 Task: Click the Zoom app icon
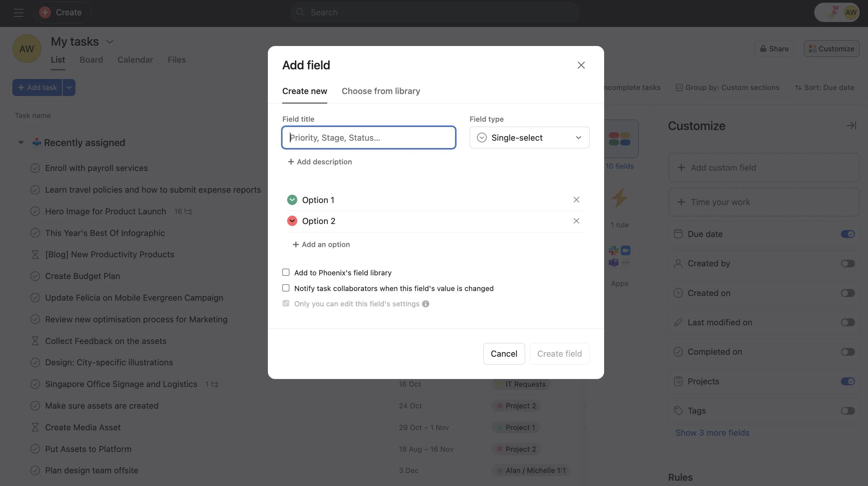(626, 250)
